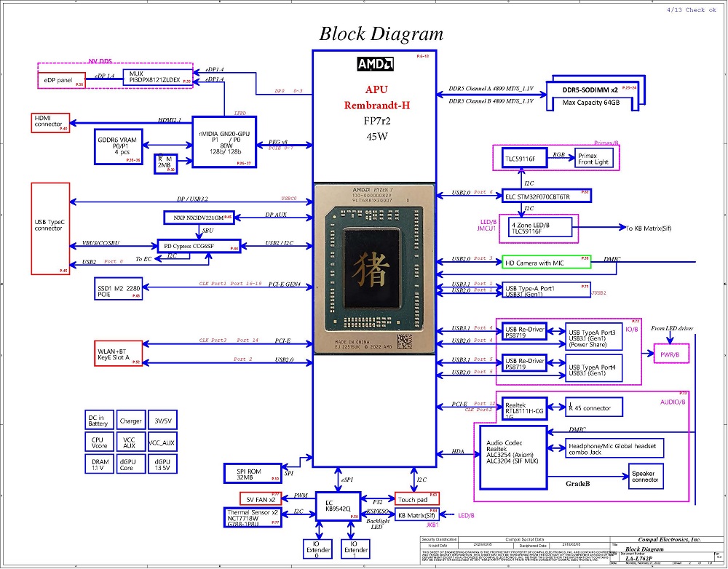Click the "To KB Matrix(Sif)" label
The image size is (728, 569).
(x=648, y=228)
